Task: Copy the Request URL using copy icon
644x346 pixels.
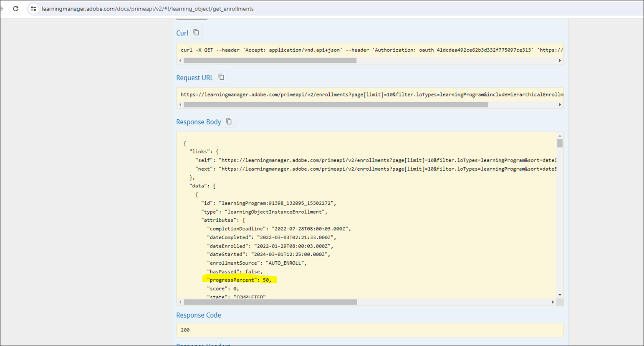Action: click(221, 77)
